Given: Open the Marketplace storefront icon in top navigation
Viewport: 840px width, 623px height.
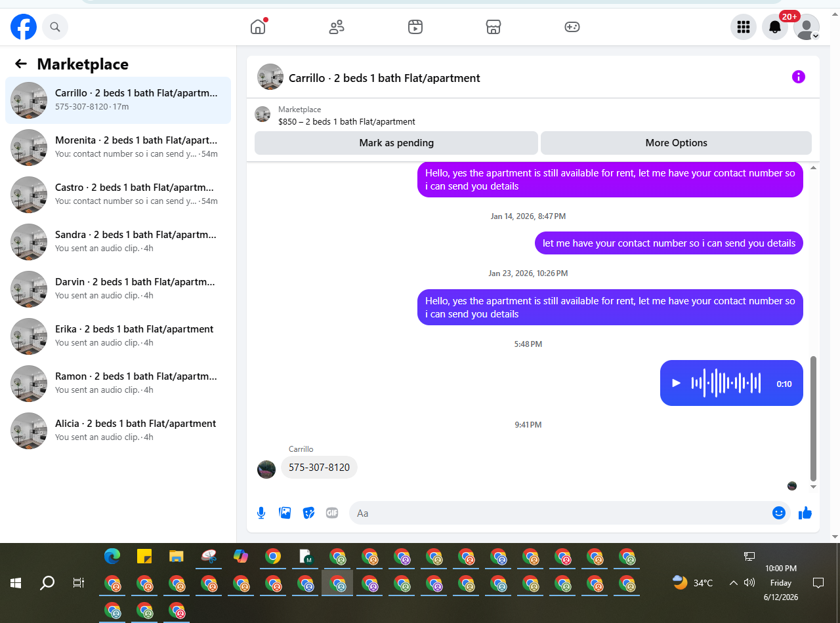Looking at the screenshot, I should click(493, 27).
